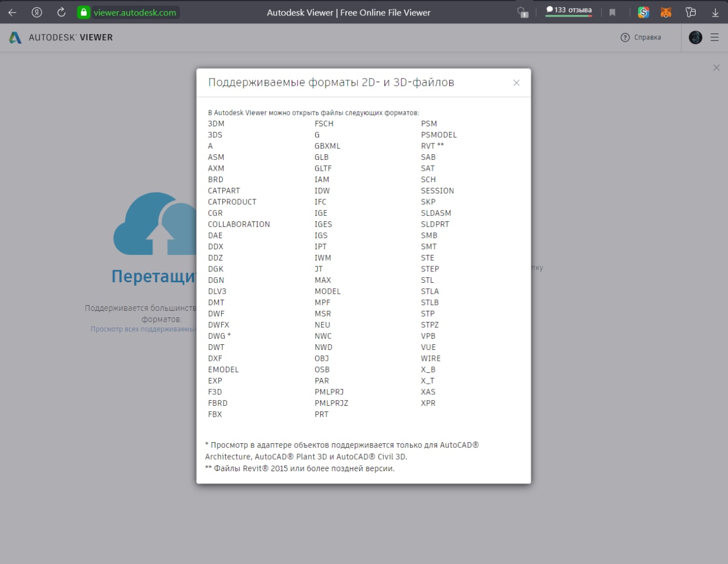Click the GLTF format entry
728x564 pixels.
point(323,168)
